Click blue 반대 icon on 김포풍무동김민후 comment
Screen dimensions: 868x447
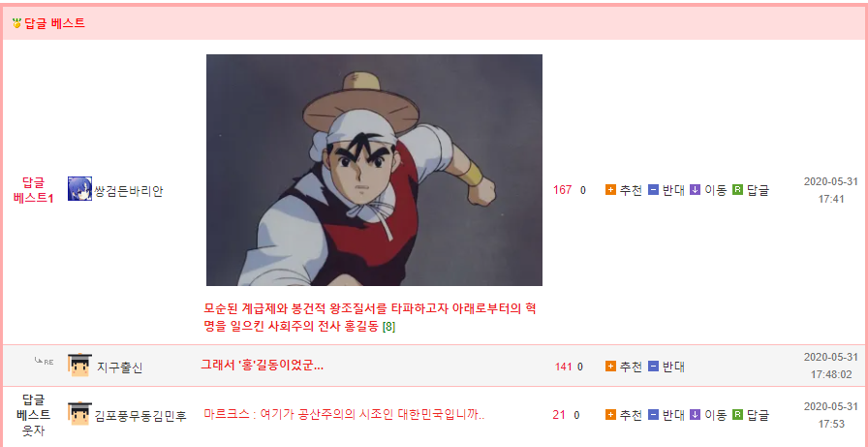[x=653, y=415]
